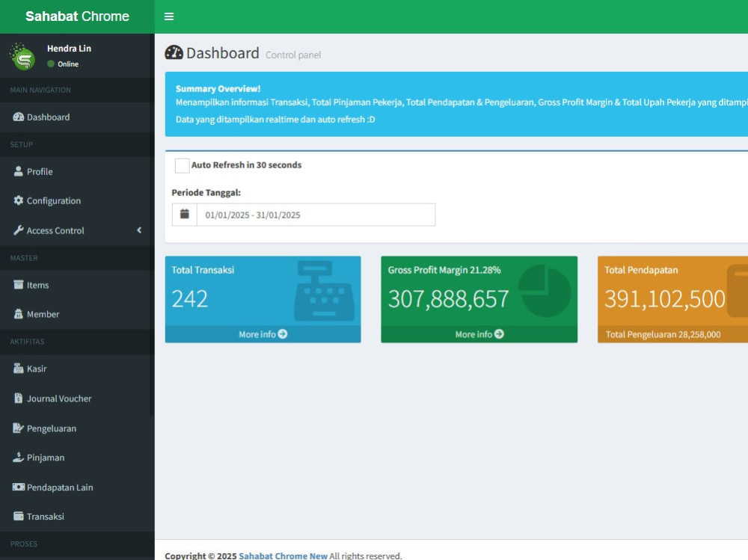
Task: Open the Configuration menu item
Action: [77, 200]
